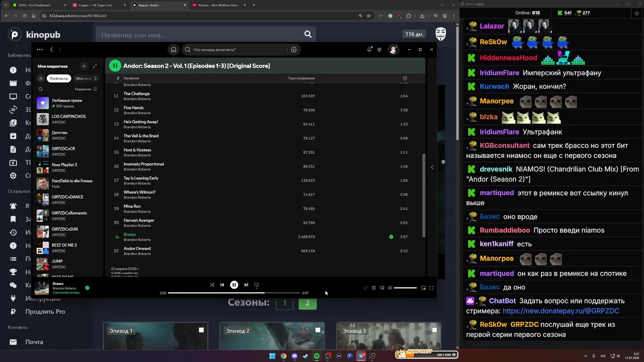Enter Spotify full screen mode
Image resolution: width=644 pixels, height=362 pixels.
coord(431,288)
